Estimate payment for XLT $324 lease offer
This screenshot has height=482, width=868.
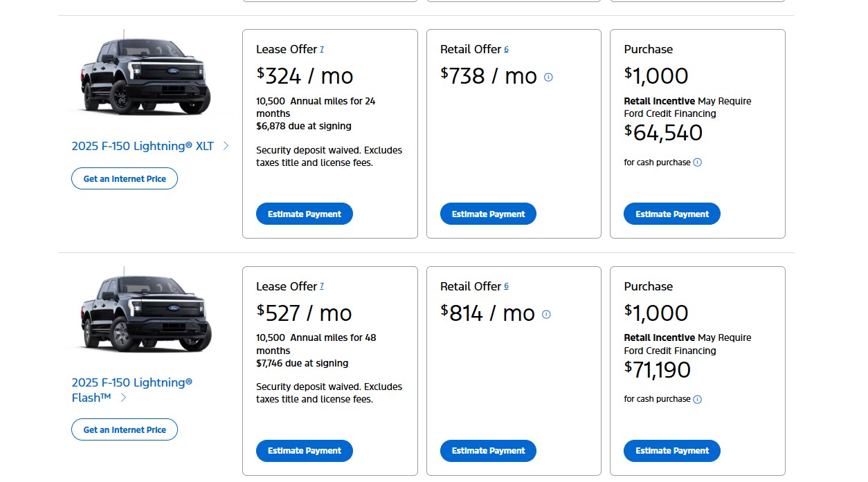(305, 214)
